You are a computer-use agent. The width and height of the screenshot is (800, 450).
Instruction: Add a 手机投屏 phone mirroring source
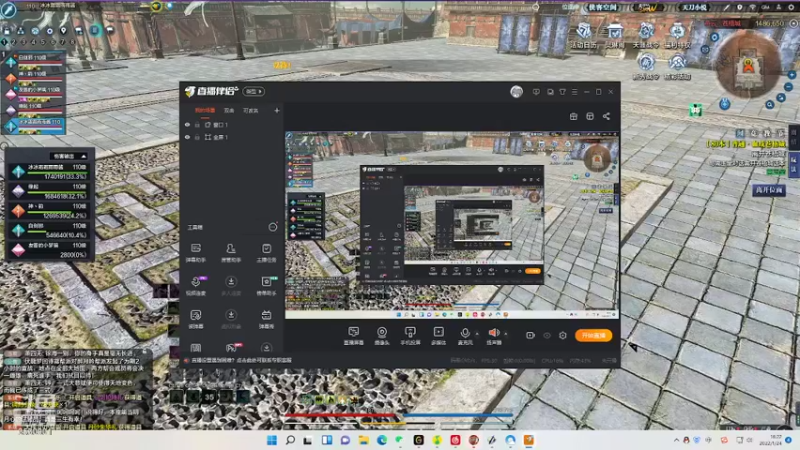point(410,336)
